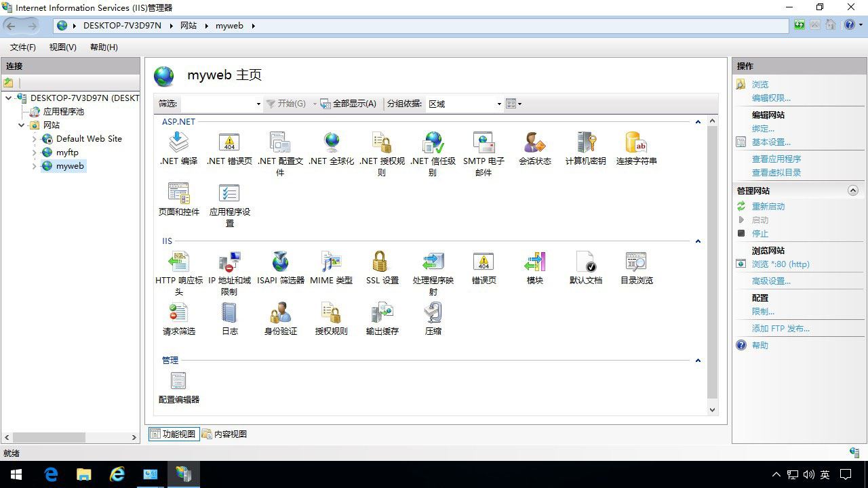Open the .NET 授权规则 feature

pos(382,154)
